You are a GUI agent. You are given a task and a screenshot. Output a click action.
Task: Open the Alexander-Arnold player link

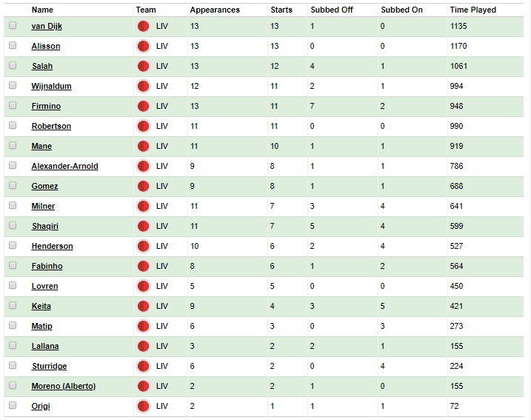tap(64, 166)
